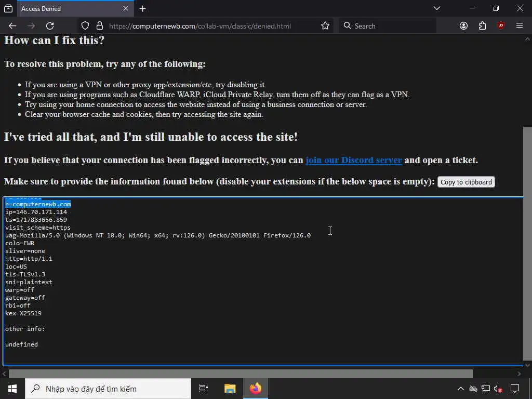Show site security padlock info
Image resolution: width=532 pixels, height=399 pixels.
coord(99,26)
